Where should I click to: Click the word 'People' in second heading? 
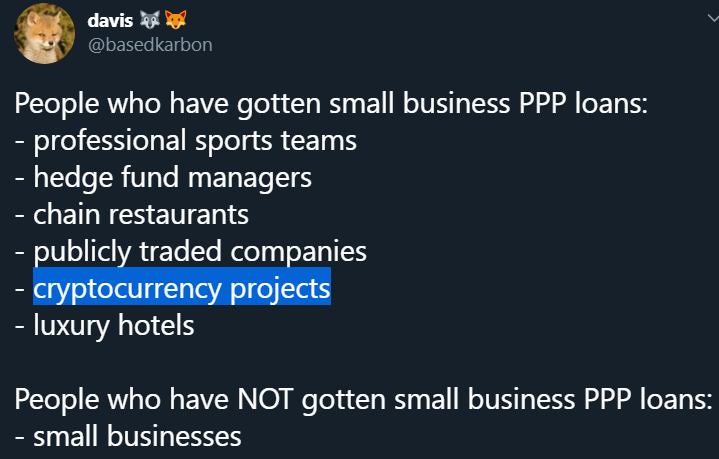click(x=57, y=399)
